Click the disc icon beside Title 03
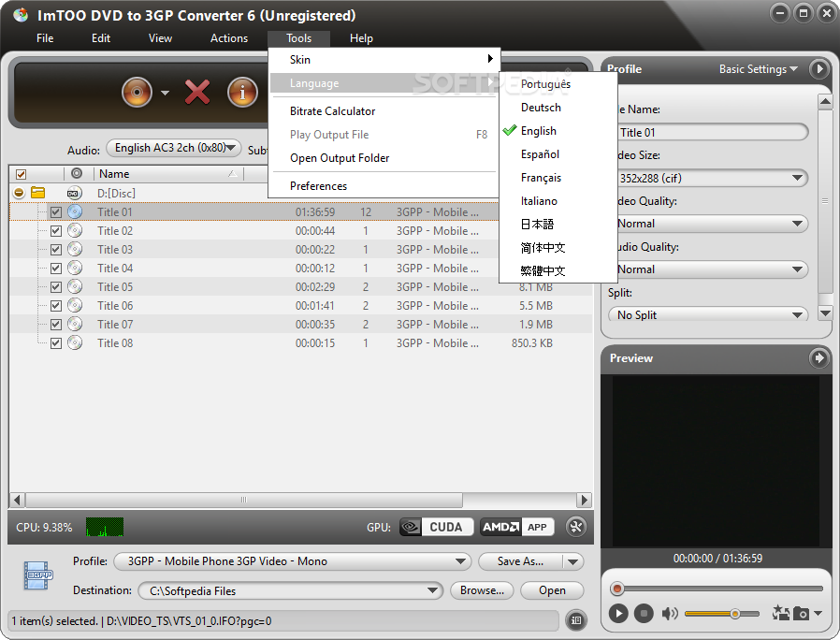 coord(75,249)
